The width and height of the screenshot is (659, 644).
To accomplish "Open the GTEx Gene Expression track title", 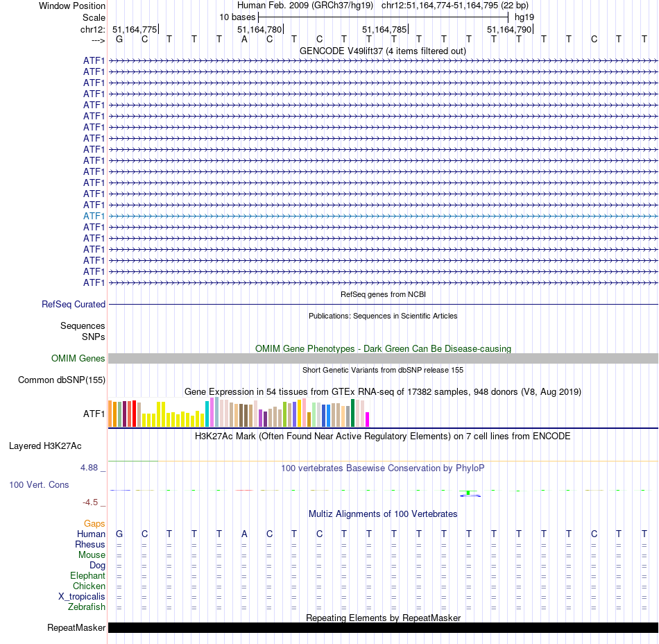I will tap(383, 392).
